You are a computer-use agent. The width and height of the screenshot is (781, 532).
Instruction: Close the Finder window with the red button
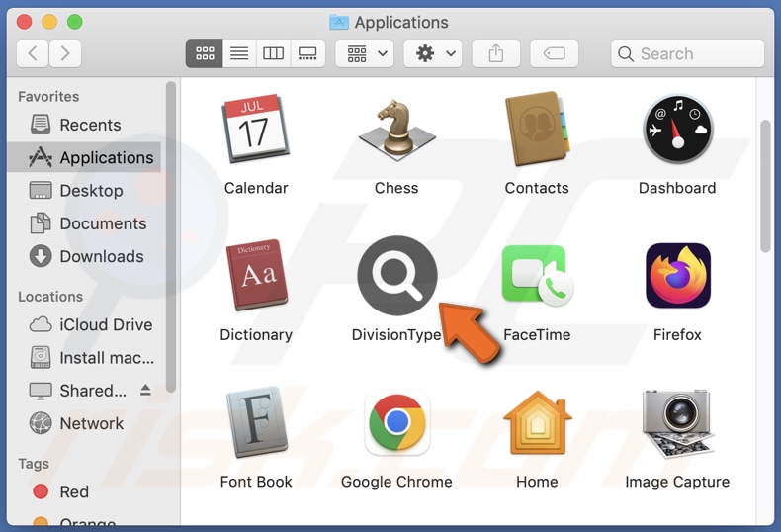(24, 22)
